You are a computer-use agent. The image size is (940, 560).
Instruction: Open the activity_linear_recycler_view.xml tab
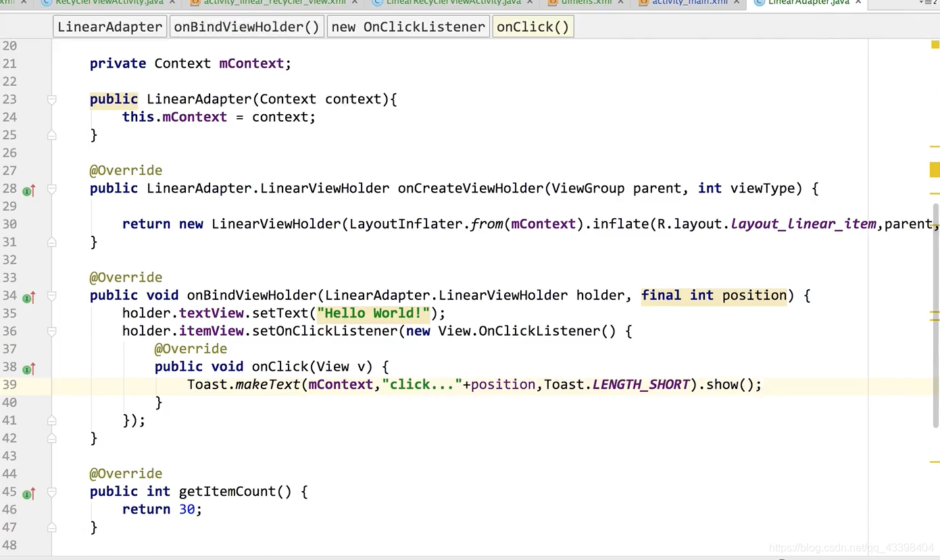click(x=275, y=3)
